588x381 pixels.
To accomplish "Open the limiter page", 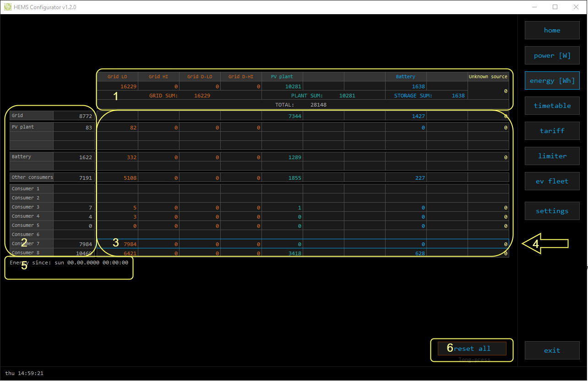I will [552, 156].
